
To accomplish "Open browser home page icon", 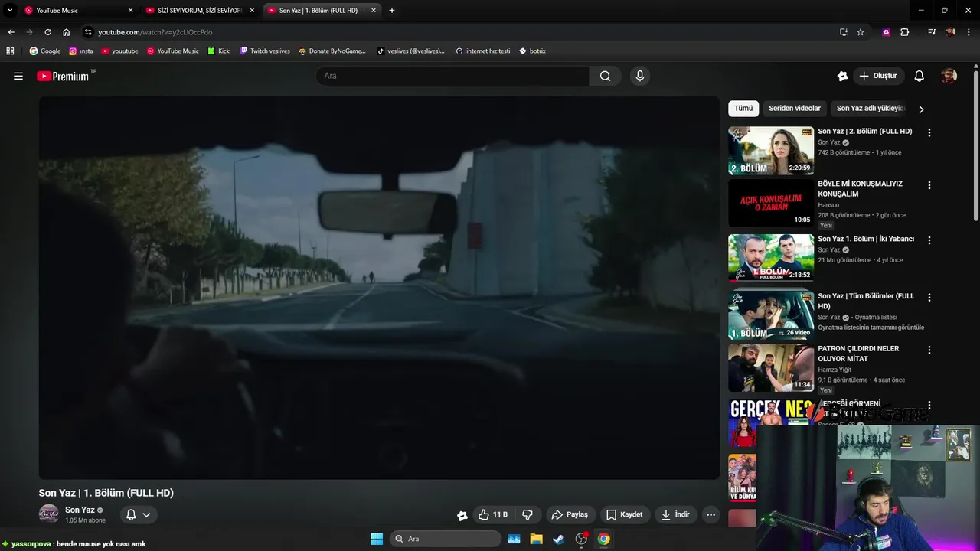I will pos(66,32).
